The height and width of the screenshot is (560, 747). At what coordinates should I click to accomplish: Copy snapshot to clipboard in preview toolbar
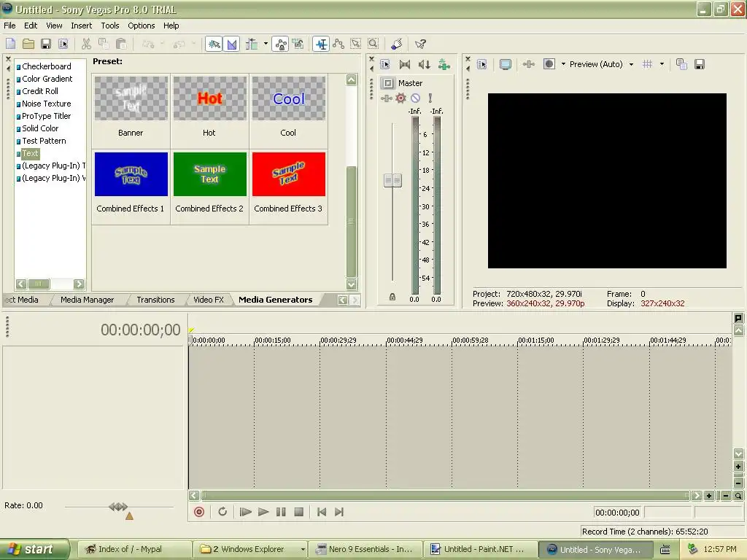[x=682, y=64]
